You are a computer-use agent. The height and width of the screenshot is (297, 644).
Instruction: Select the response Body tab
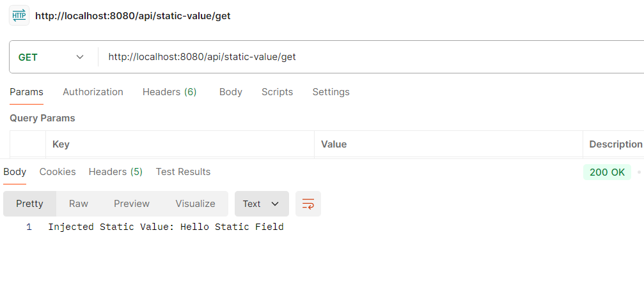coord(15,172)
